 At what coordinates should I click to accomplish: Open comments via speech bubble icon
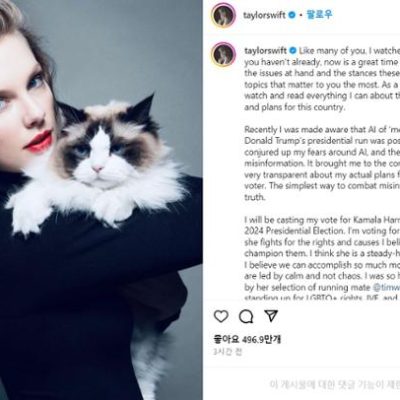coord(246,316)
